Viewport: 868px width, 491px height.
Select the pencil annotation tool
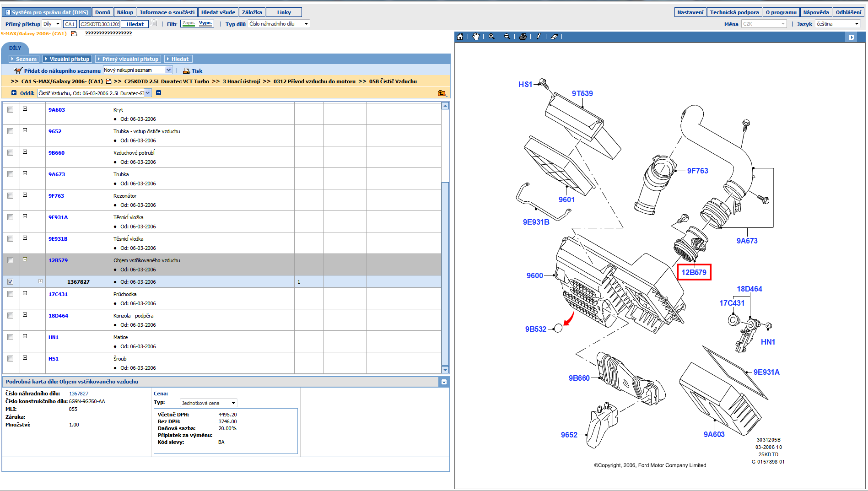point(539,37)
